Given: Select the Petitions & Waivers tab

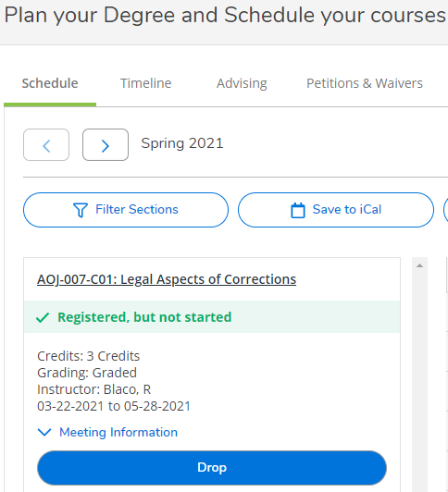Looking at the screenshot, I should (x=365, y=83).
